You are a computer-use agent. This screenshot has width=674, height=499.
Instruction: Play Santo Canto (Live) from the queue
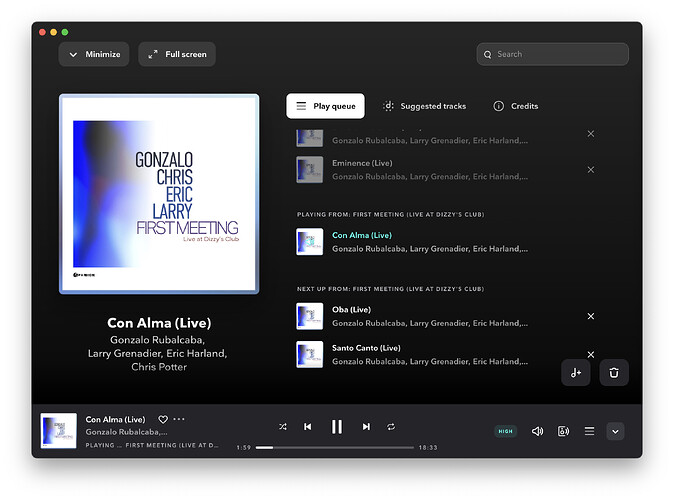click(x=366, y=348)
